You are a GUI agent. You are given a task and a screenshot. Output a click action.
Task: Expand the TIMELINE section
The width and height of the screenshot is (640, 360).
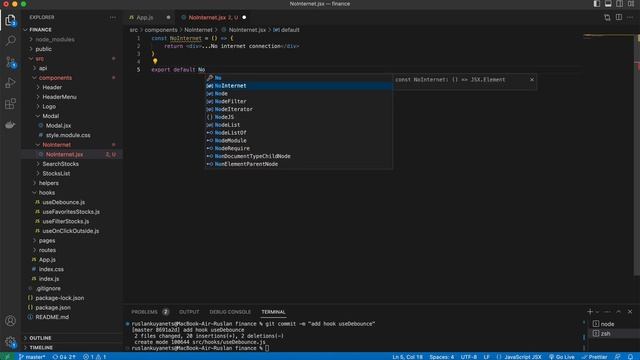41,348
